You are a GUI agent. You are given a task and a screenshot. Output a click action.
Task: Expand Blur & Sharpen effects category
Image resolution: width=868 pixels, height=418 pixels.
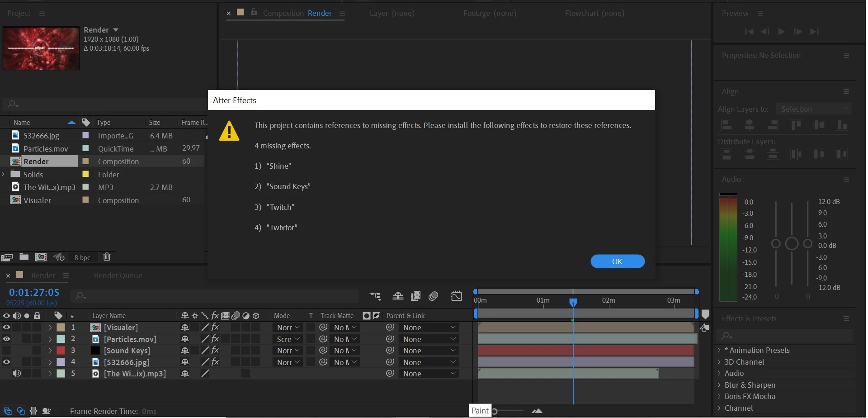(x=719, y=385)
